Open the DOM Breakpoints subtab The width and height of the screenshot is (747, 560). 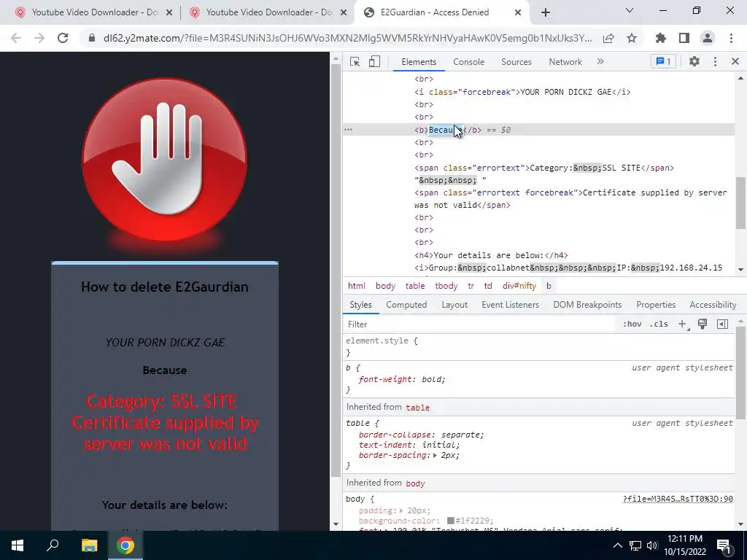tap(587, 305)
